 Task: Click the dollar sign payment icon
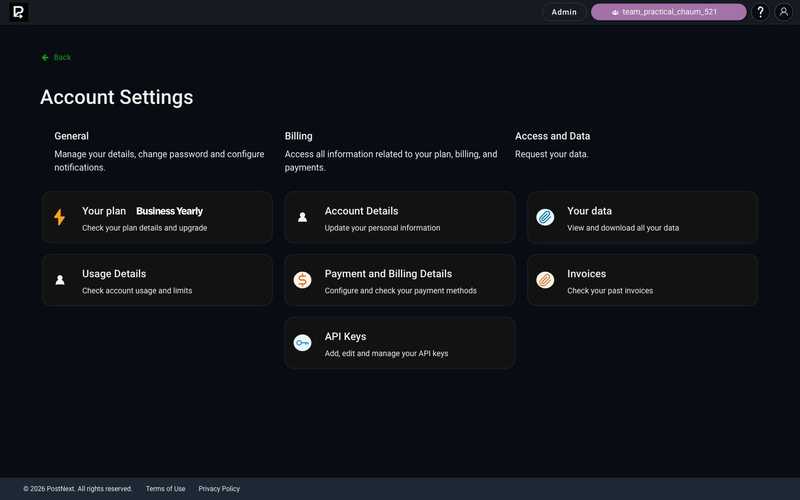click(303, 280)
